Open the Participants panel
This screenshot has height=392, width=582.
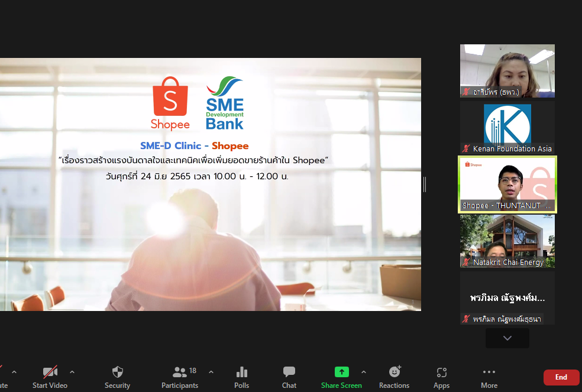coord(180,377)
